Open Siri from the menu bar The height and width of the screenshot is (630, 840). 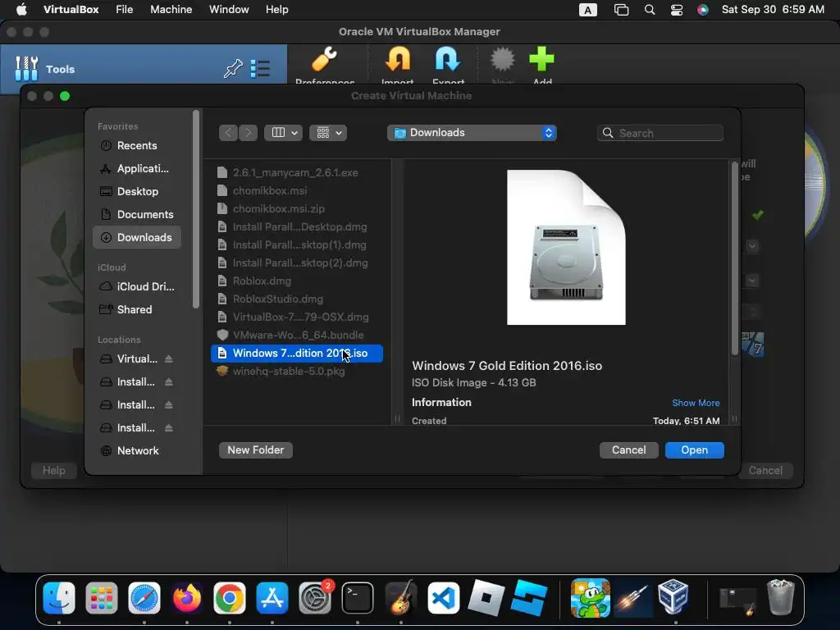[x=703, y=10]
